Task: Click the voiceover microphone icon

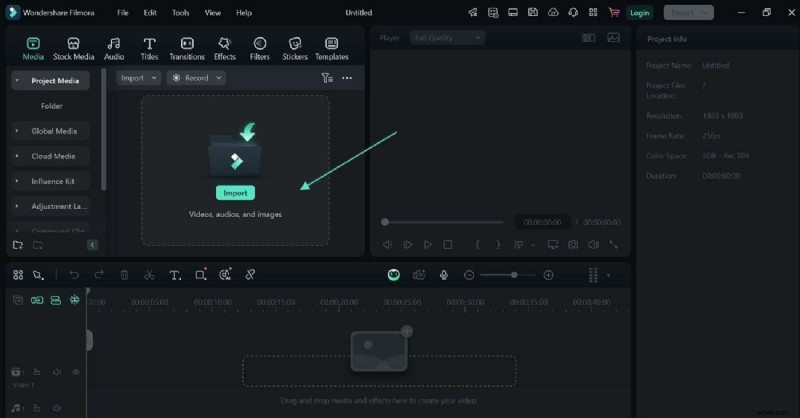Action: pyautogui.click(x=444, y=275)
